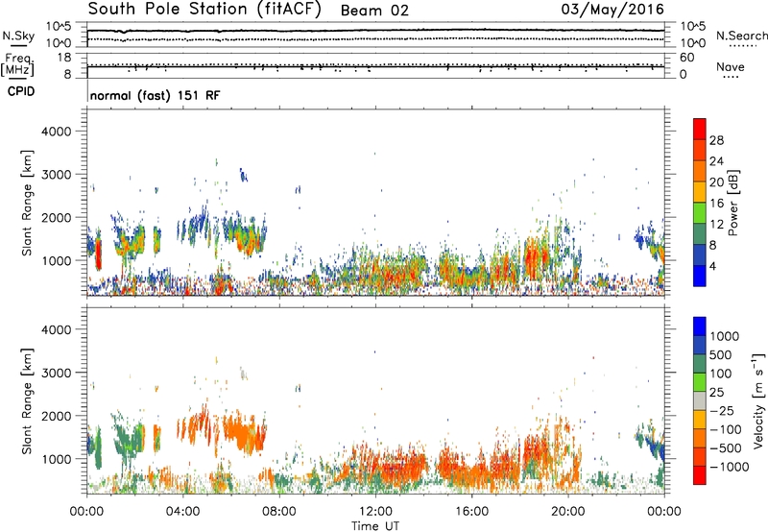The width and height of the screenshot is (768, 532).
Task: Click the Velocity colorbar value '1000'
Action: pos(725,336)
